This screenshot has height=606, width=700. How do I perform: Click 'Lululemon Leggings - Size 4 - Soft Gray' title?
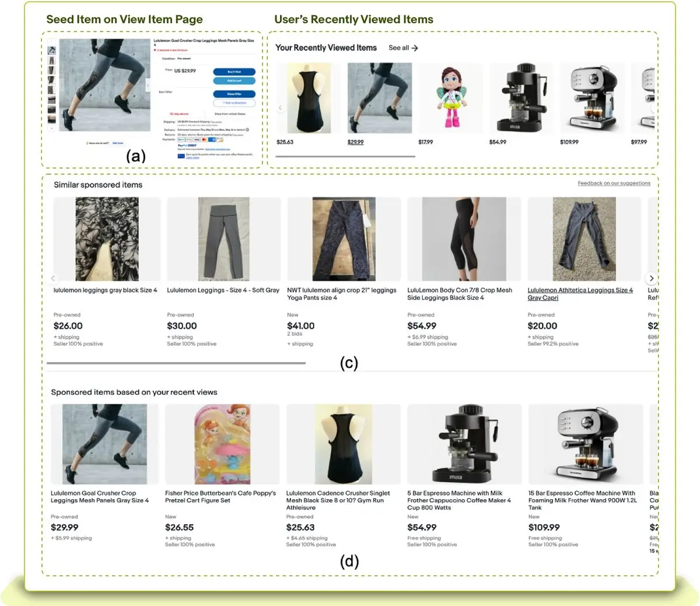[223, 290]
